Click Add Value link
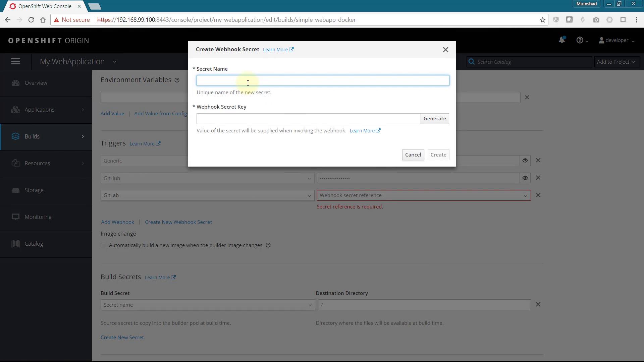Screen dimensions: 644x362 click(x=112, y=114)
